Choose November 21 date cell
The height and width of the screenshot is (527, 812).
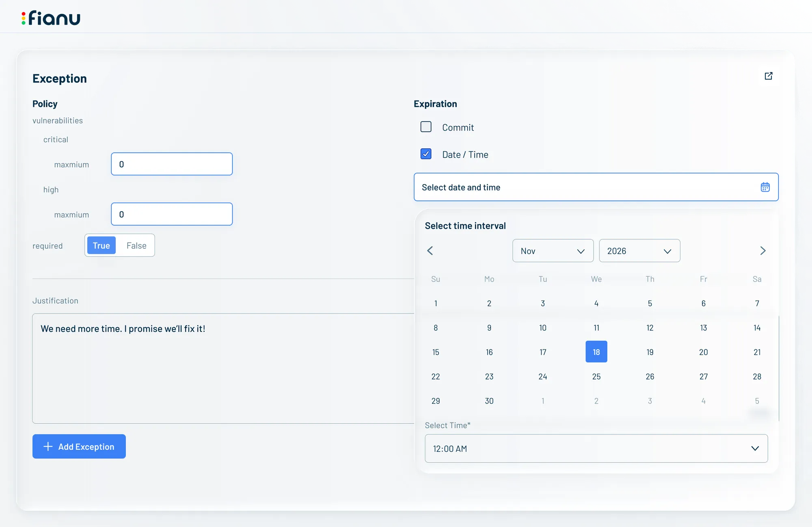pyautogui.click(x=757, y=352)
